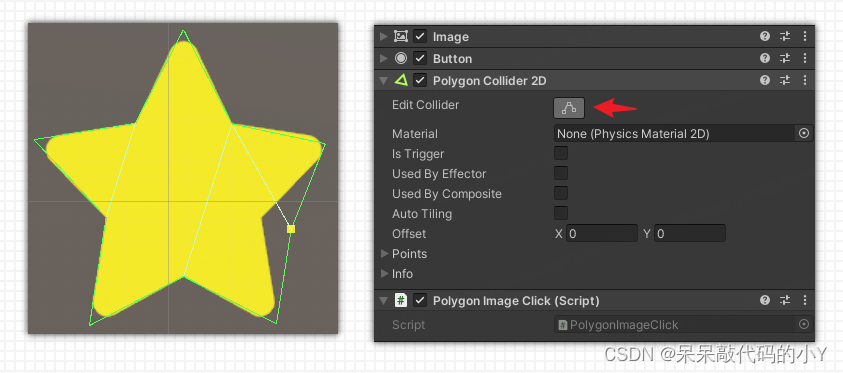Open help for Button component
843x373 pixels.
tap(765, 59)
